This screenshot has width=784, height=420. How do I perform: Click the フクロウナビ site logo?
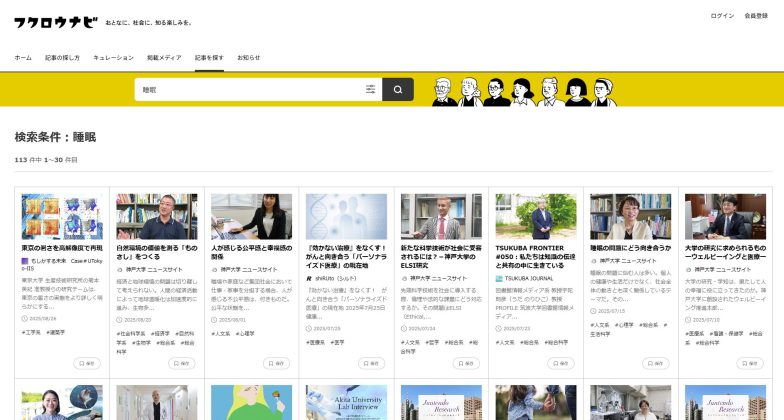click(x=54, y=22)
